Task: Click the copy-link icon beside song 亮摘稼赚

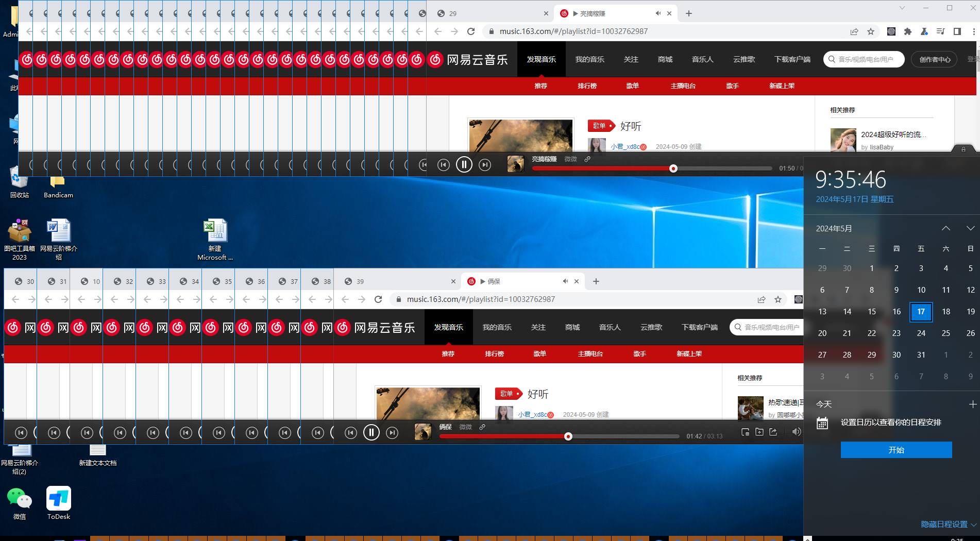Action: coord(587,159)
